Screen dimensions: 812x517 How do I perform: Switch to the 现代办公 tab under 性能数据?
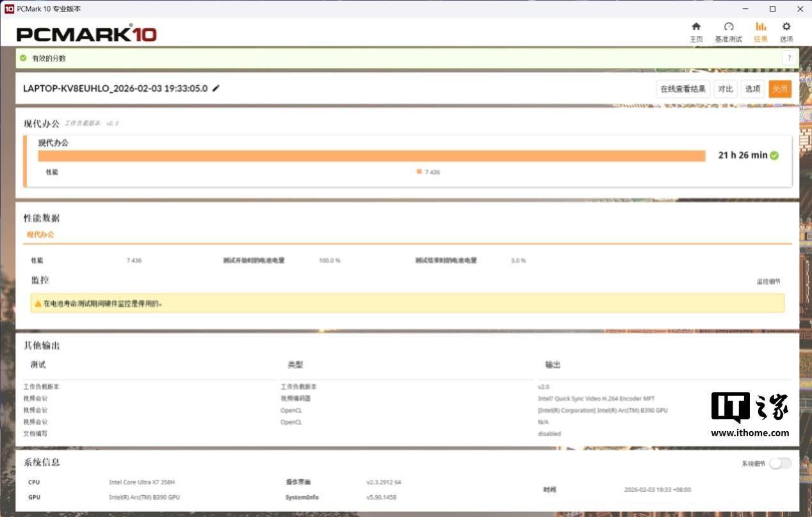tap(40, 234)
